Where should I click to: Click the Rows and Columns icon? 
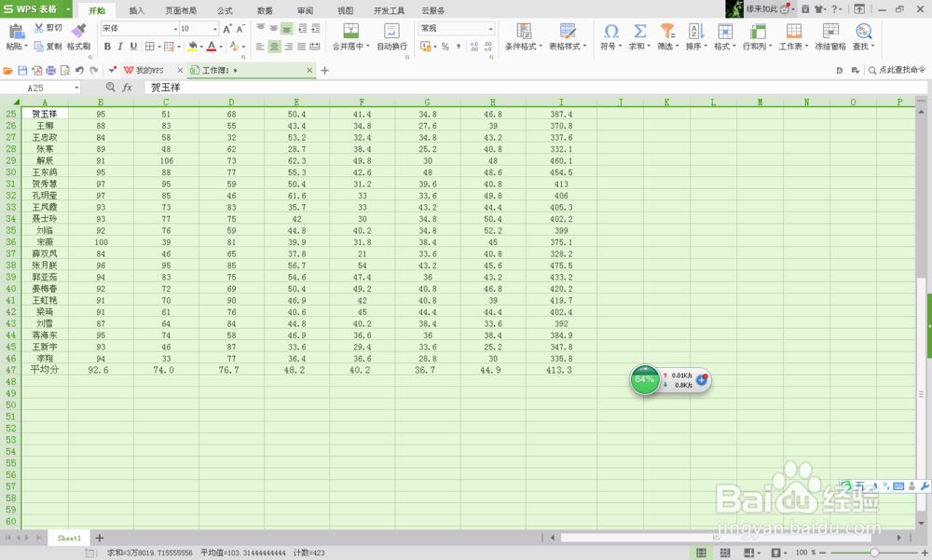[x=757, y=31]
